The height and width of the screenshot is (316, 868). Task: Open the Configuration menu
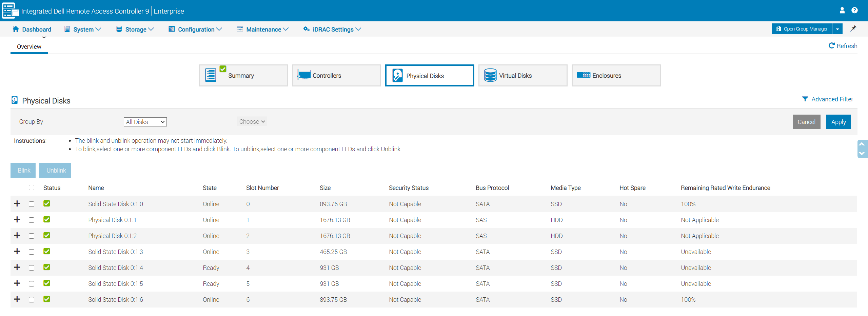click(x=195, y=29)
